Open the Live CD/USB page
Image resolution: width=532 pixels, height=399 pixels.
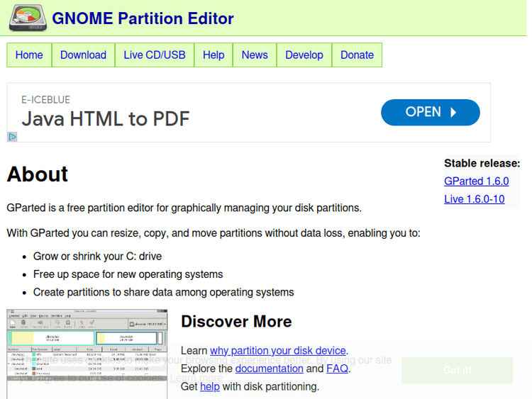(155, 55)
